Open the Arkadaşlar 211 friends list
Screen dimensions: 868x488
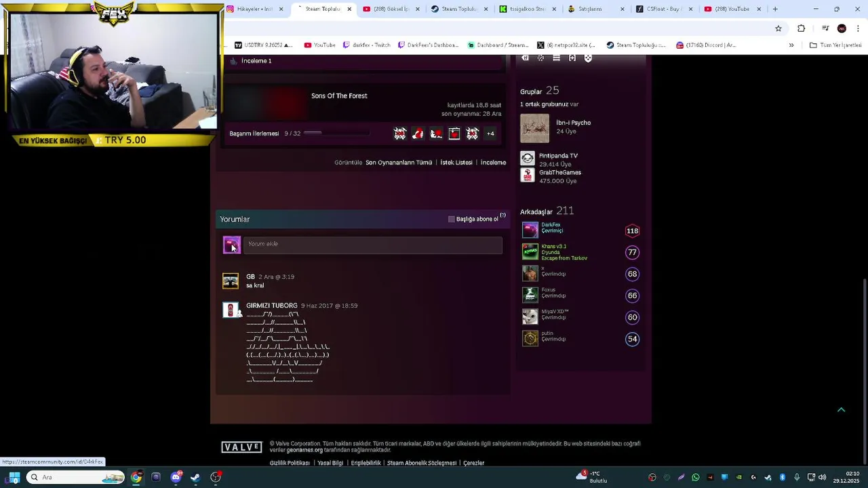[547, 211]
